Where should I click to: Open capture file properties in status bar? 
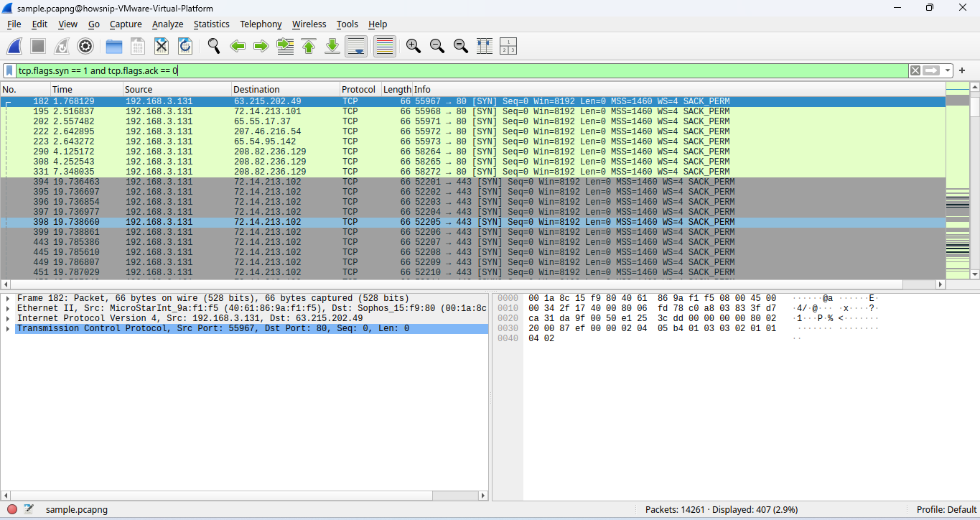click(29, 509)
